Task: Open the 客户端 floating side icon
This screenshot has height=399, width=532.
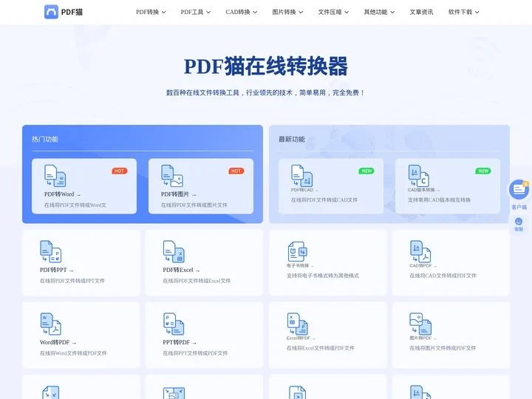Action: pyautogui.click(x=519, y=190)
